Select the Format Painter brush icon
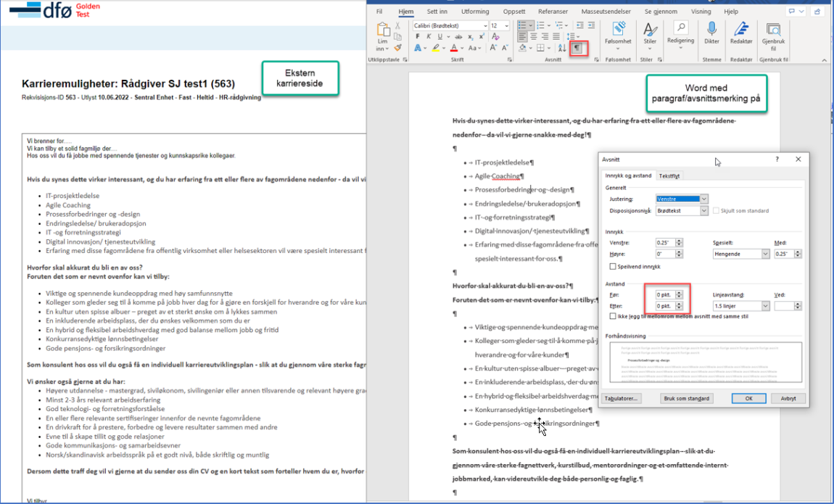This screenshot has width=834, height=504. tap(397, 48)
